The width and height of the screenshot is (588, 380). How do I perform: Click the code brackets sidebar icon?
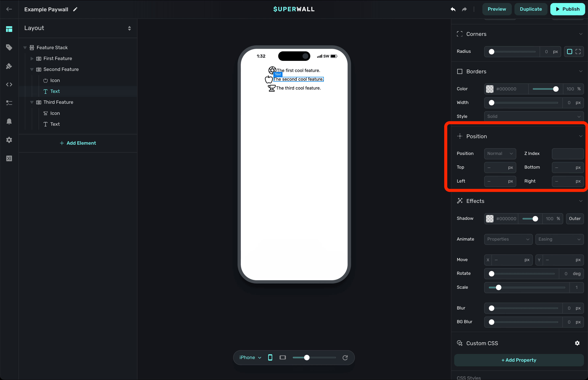pyautogui.click(x=9, y=85)
